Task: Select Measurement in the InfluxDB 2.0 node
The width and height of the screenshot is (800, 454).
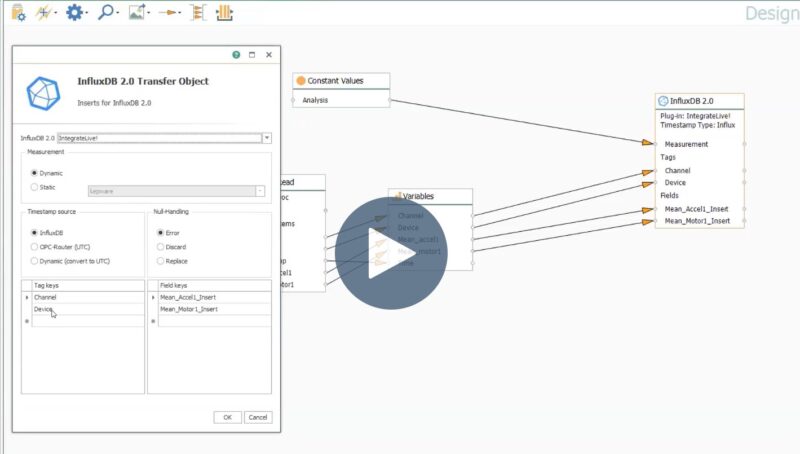Action: tap(686, 144)
